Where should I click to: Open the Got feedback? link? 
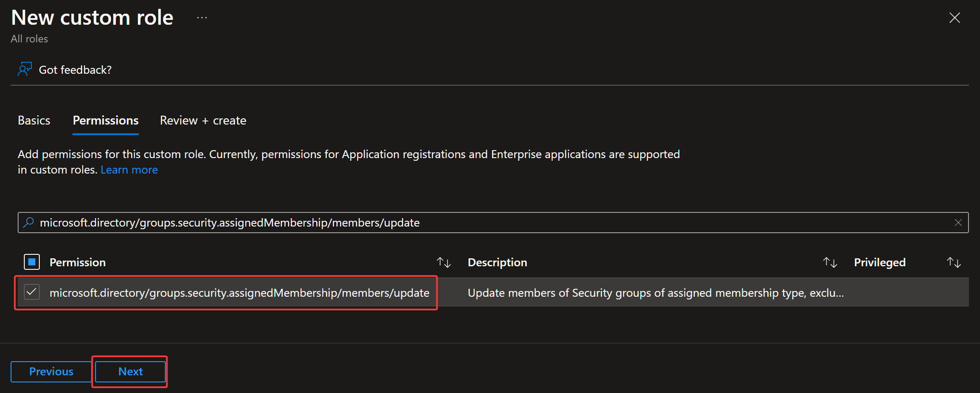(x=75, y=70)
